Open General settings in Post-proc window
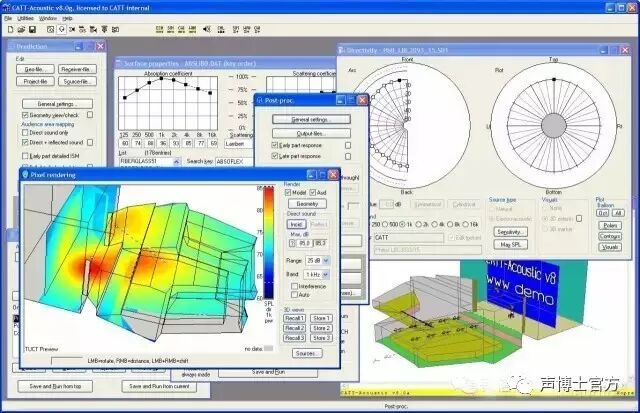The image size is (640, 413). 311,120
